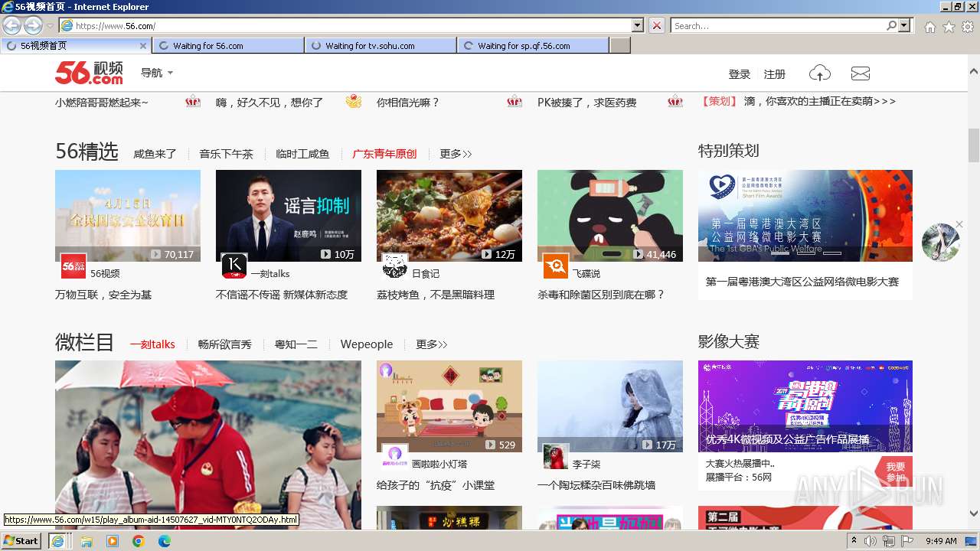
Task: Open IE tools gear icon
Action: coord(968,27)
